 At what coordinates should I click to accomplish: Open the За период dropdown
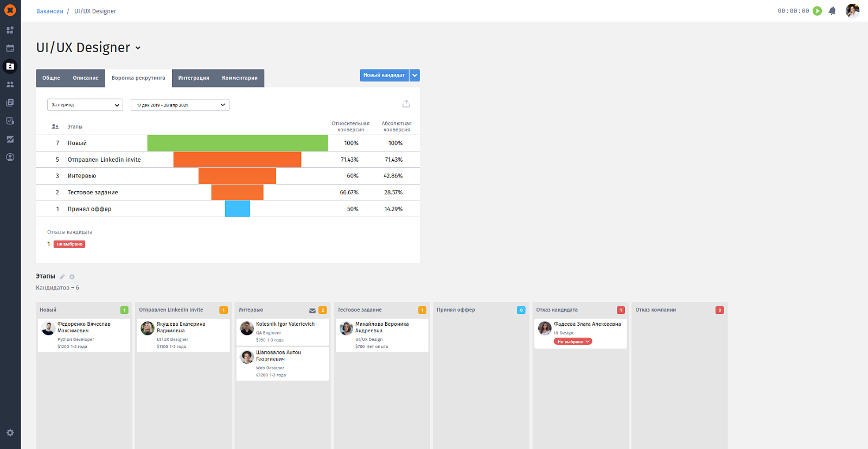85,105
